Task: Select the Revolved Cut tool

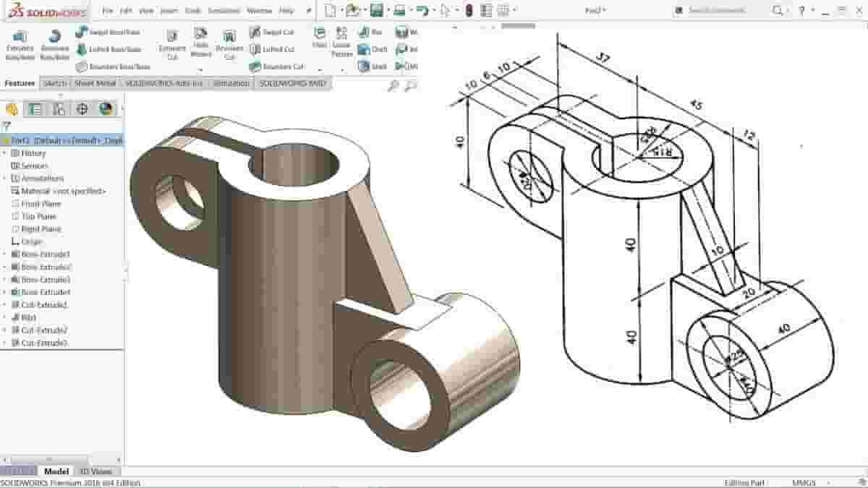Action: coord(229,40)
